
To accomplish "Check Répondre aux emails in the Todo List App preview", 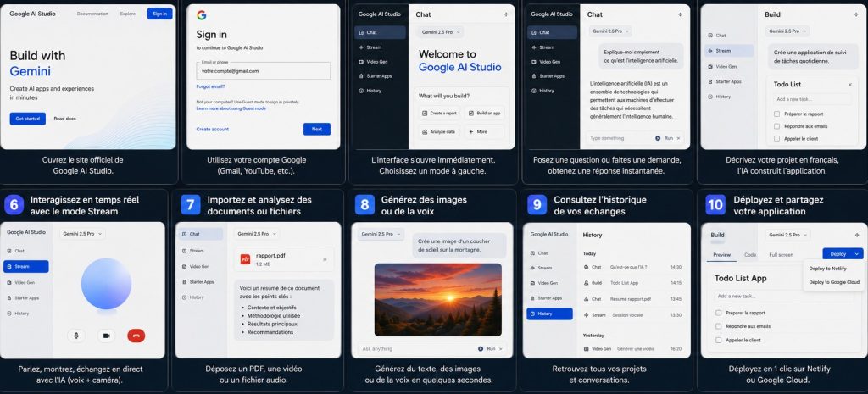I will coord(719,326).
